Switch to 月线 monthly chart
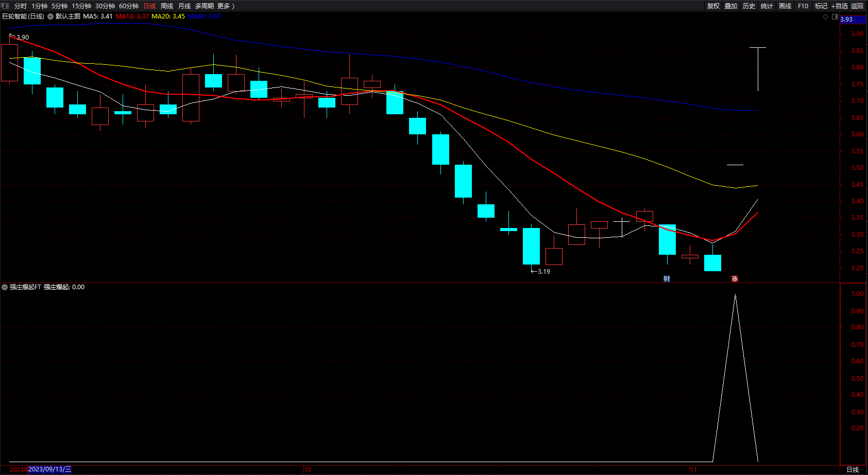The height and width of the screenshot is (475, 868). coord(184,6)
